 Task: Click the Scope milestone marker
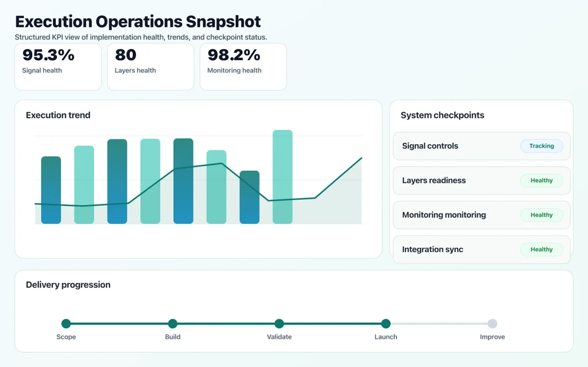pos(66,323)
